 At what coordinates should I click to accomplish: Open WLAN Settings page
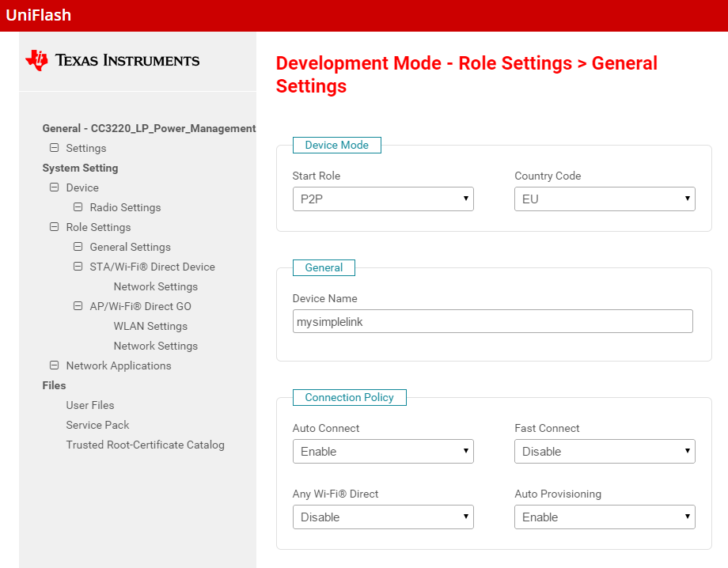(x=150, y=326)
